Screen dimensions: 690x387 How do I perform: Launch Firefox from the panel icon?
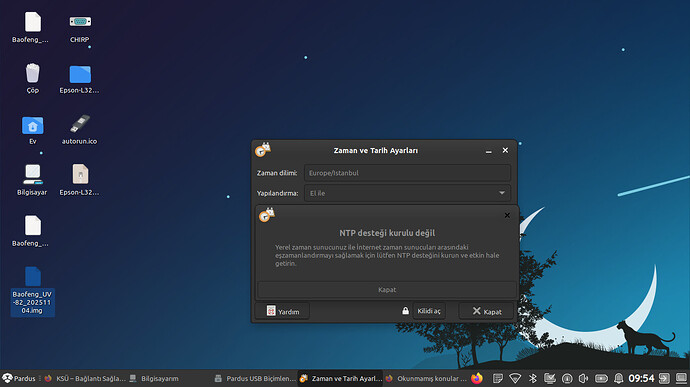click(x=477, y=378)
